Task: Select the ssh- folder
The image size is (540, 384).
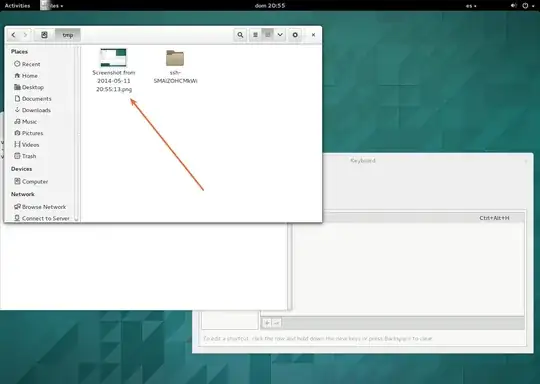Action: pos(175,67)
